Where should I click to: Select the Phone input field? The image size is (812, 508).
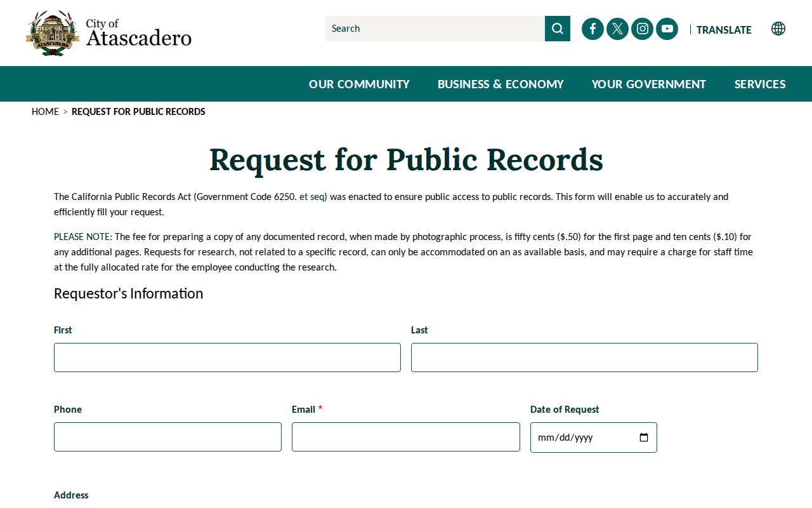[167, 437]
